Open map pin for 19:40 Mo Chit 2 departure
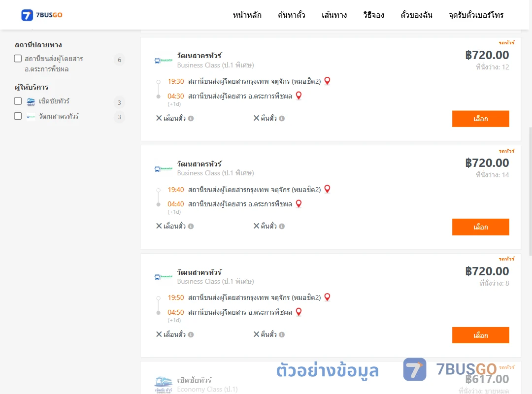This screenshot has height=394, width=532. pos(327,189)
